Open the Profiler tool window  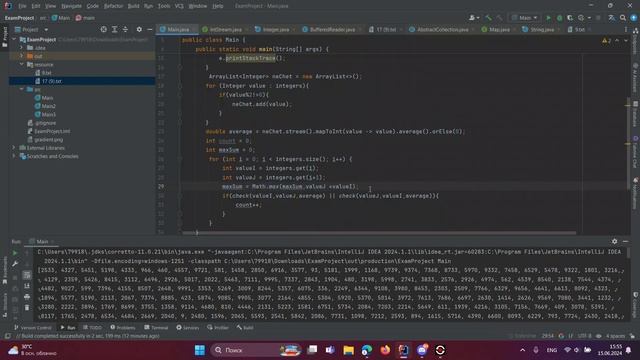[x=218, y=327]
